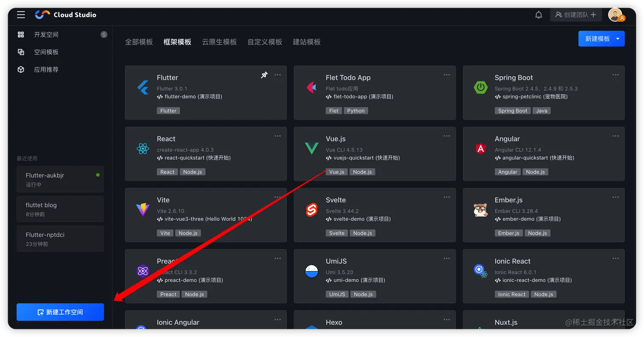The height and width of the screenshot is (337, 644).
Task: Open more options for UmiJS card
Action: tap(446, 258)
